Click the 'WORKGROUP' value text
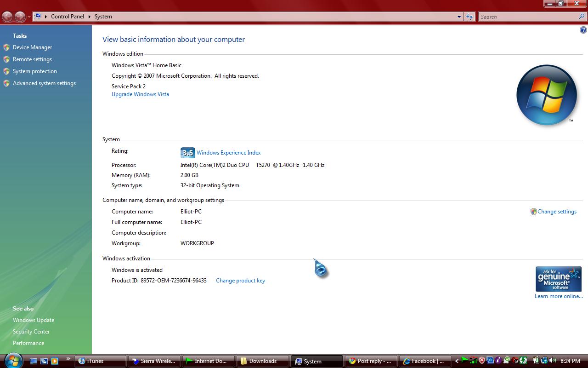588x368 pixels. (x=197, y=243)
